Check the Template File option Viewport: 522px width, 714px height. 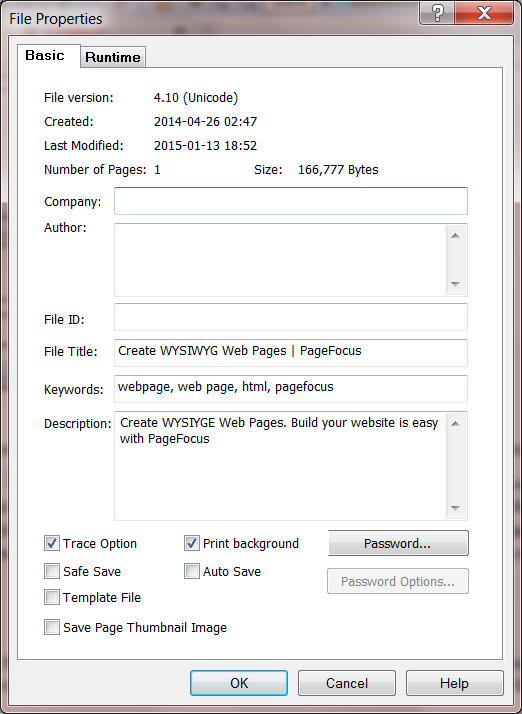tap(52, 597)
